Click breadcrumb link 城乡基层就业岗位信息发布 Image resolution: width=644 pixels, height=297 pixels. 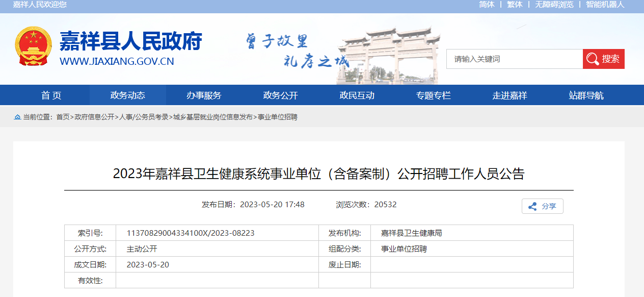point(213,117)
